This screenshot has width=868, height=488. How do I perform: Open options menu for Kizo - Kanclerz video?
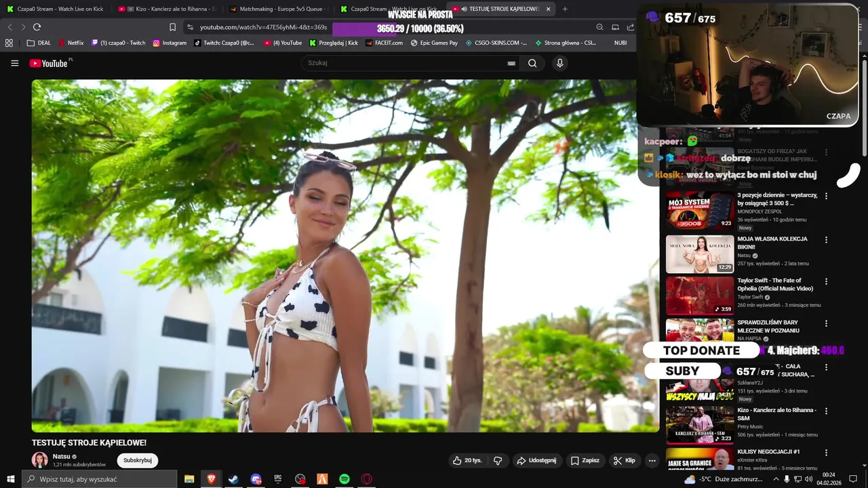coord(826,411)
